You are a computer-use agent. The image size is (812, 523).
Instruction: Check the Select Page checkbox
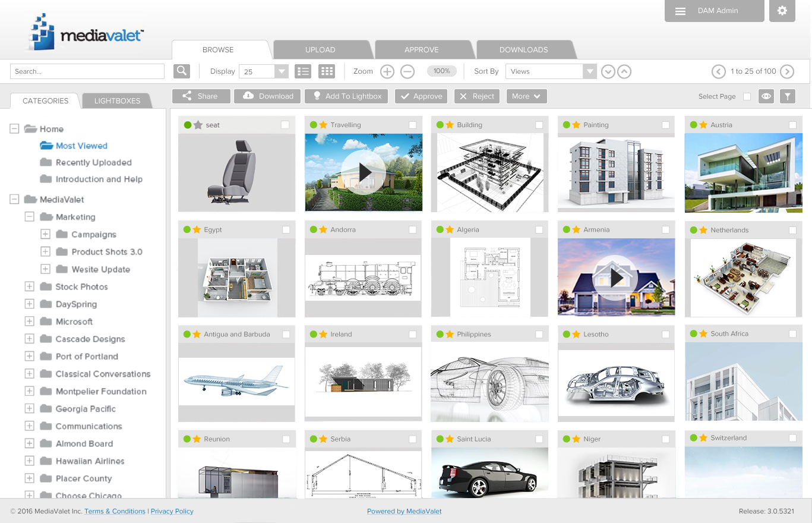point(747,96)
